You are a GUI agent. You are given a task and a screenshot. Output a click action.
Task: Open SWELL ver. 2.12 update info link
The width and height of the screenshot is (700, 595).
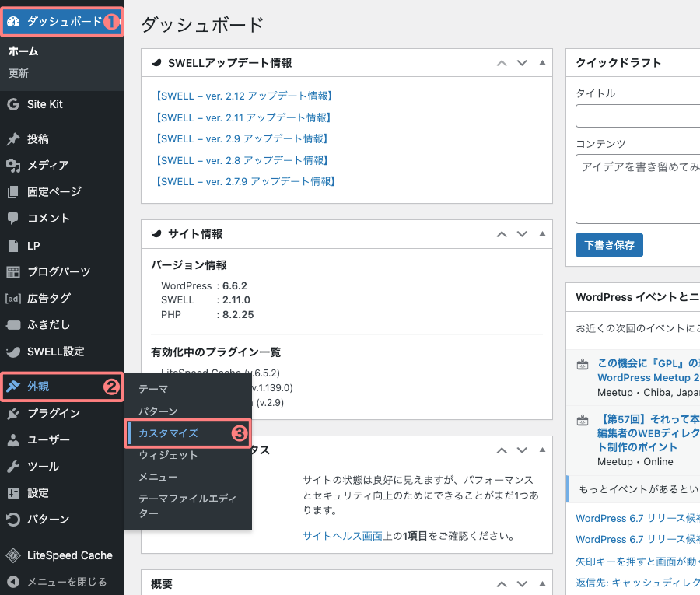point(243,96)
